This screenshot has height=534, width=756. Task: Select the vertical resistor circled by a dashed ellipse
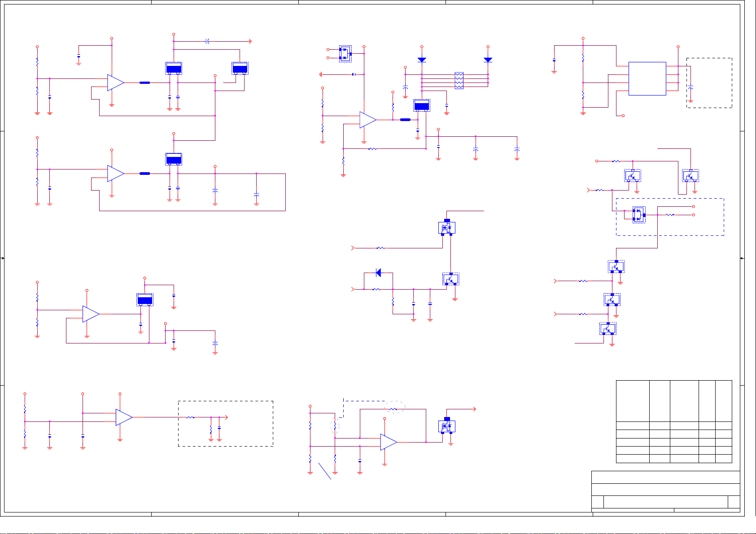click(x=335, y=425)
